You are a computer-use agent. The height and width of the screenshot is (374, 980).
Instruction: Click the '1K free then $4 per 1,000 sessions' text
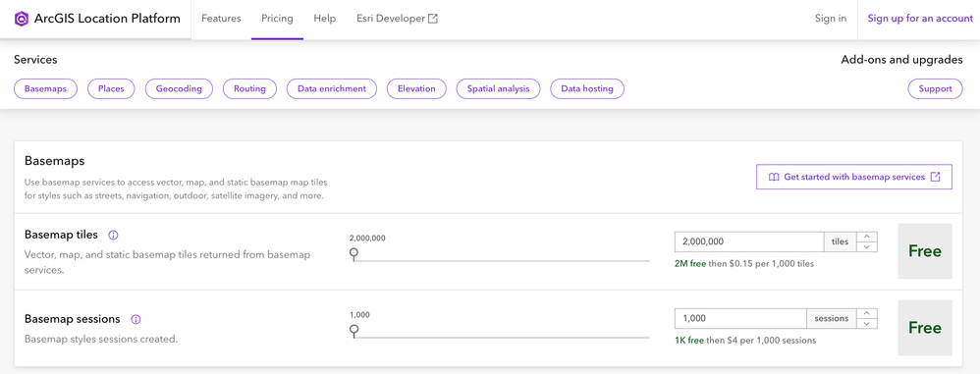[x=745, y=341]
